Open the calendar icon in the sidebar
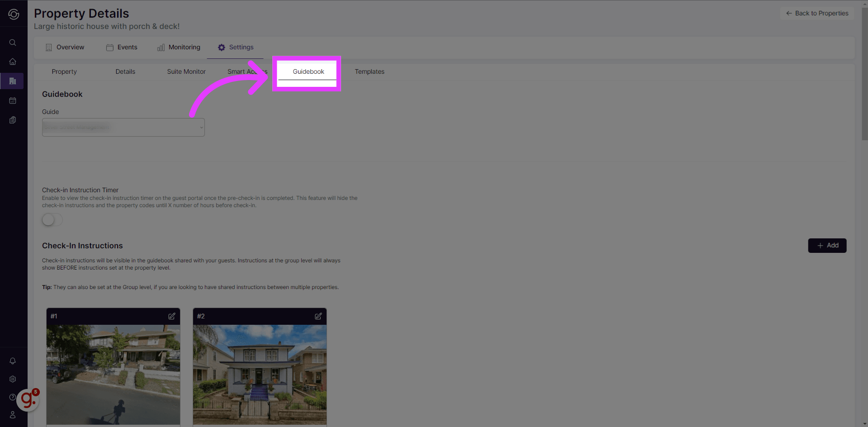Viewport: 868px width, 427px height. (x=12, y=100)
